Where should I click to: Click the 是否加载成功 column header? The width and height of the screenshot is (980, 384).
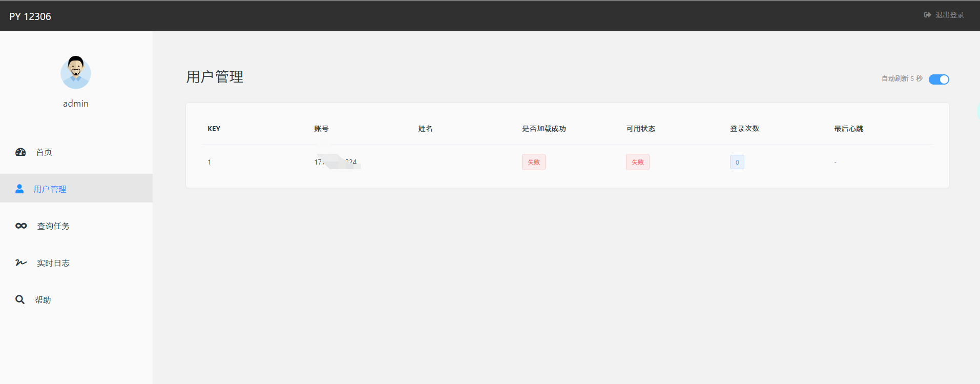[544, 129]
